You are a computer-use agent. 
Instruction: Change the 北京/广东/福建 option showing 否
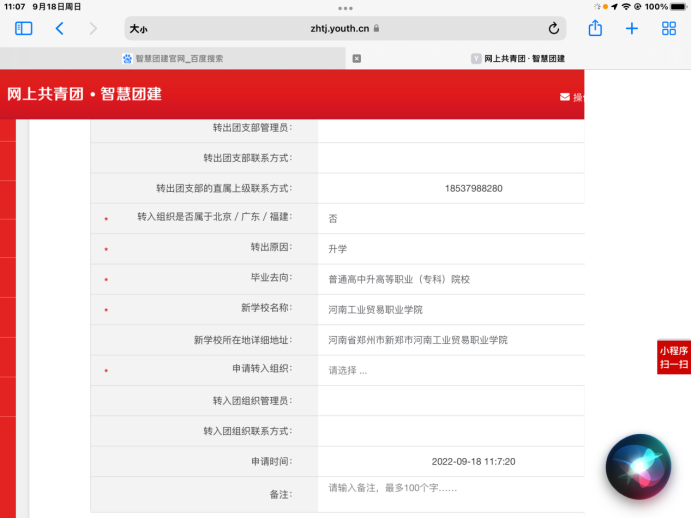450,218
